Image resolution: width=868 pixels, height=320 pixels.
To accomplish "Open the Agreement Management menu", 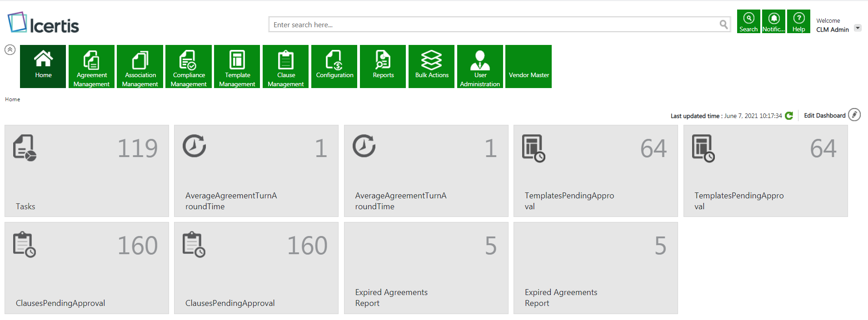I will 91,66.
